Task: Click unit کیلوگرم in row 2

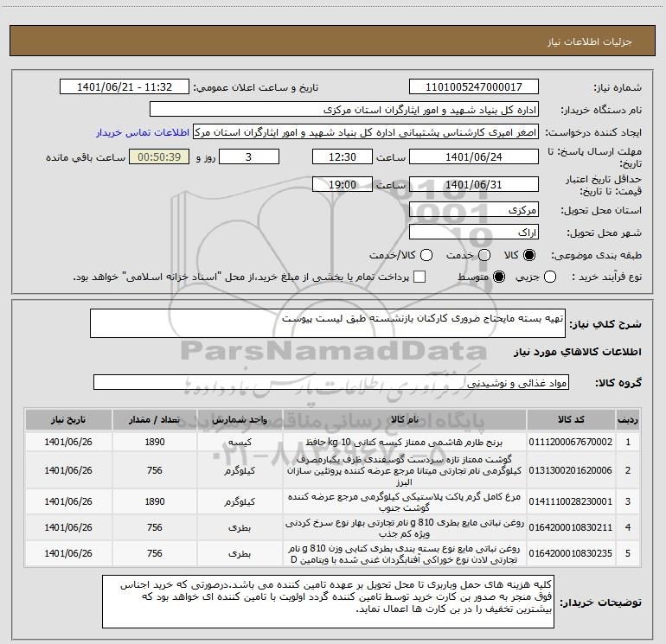Action: pyautogui.click(x=240, y=470)
